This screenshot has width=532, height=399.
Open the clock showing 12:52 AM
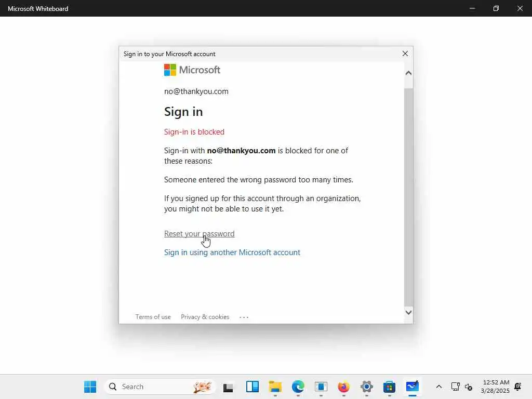point(495,387)
